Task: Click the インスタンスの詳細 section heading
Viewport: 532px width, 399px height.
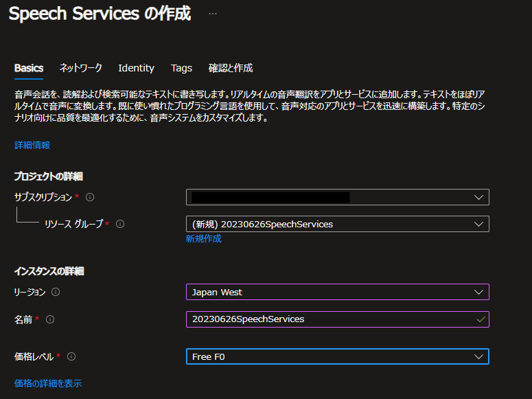Action: tap(49, 271)
